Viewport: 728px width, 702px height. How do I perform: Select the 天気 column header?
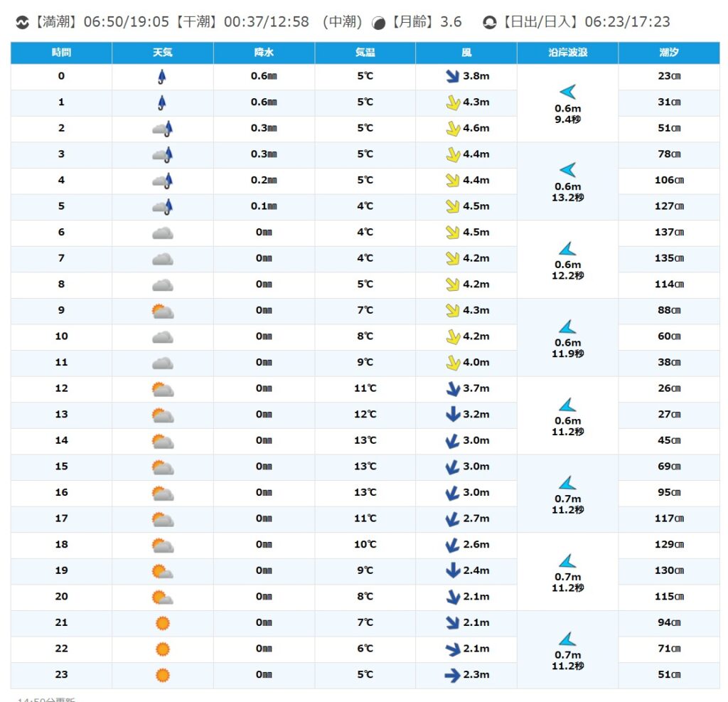click(x=162, y=53)
